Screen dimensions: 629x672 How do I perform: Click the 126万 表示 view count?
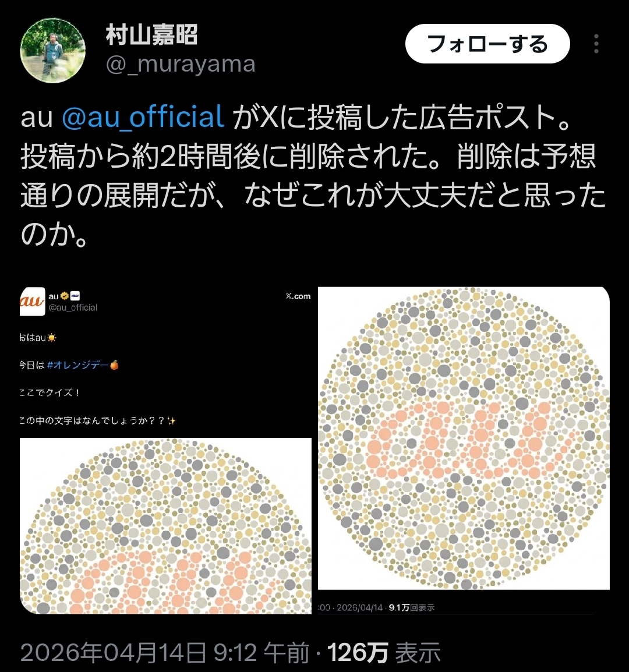[384, 653]
